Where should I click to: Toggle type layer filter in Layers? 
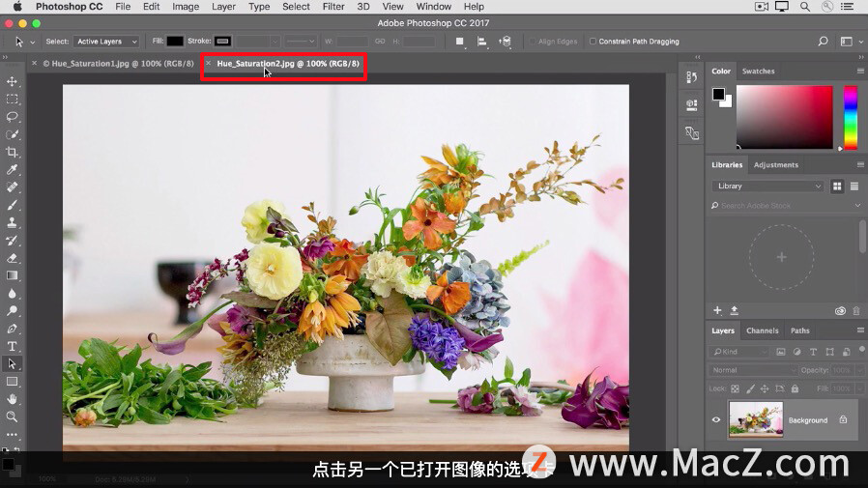tap(813, 352)
